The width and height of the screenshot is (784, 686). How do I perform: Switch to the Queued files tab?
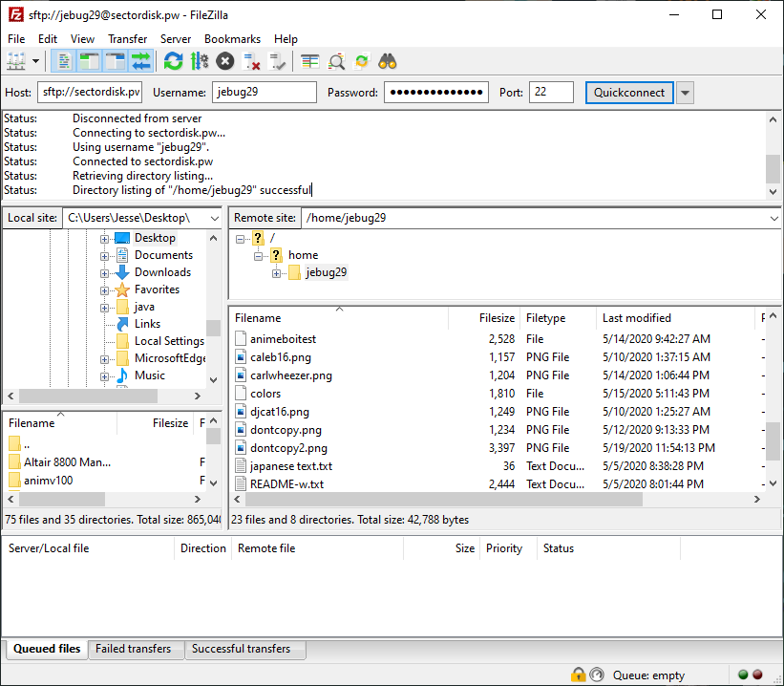(x=47, y=649)
